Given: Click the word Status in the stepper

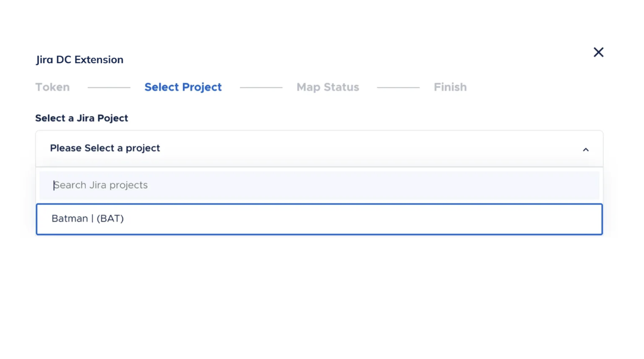Looking at the screenshot, I should coord(342,87).
